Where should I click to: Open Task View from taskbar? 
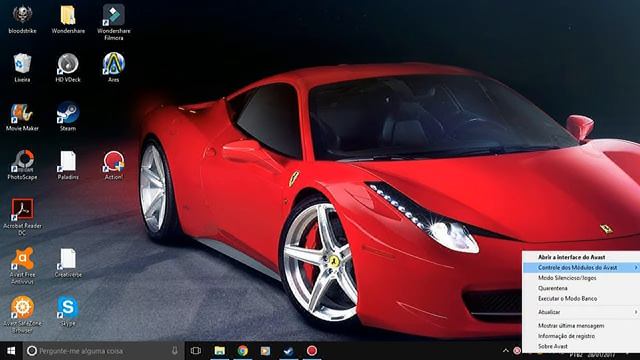[196, 351]
